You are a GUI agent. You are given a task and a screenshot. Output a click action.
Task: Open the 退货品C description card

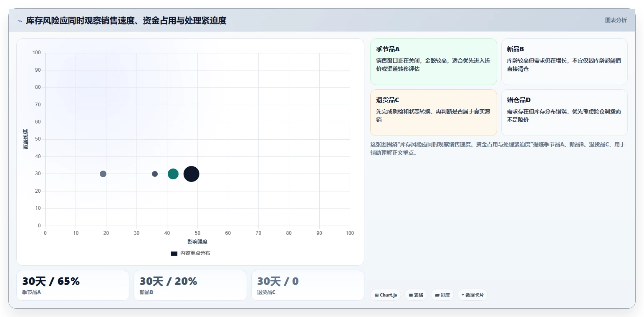click(434, 113)
